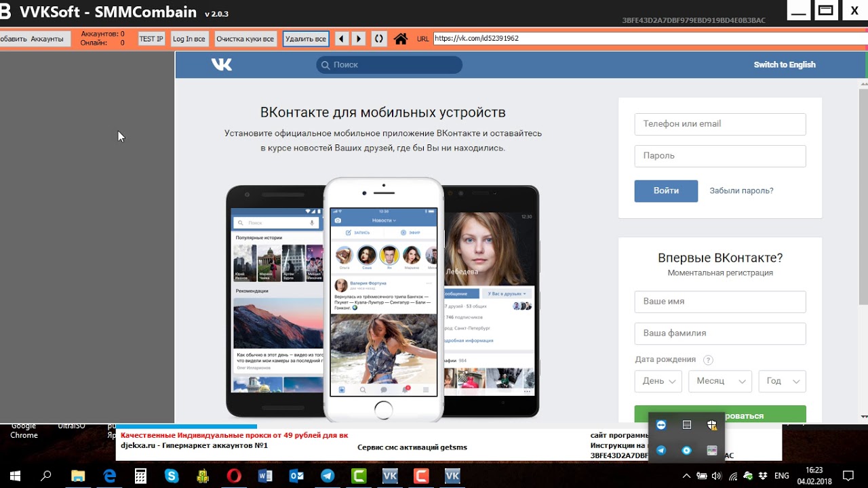Open the volume control in the system tray
Viewport: 868px width, 488px height.
(x=717, y=476)
